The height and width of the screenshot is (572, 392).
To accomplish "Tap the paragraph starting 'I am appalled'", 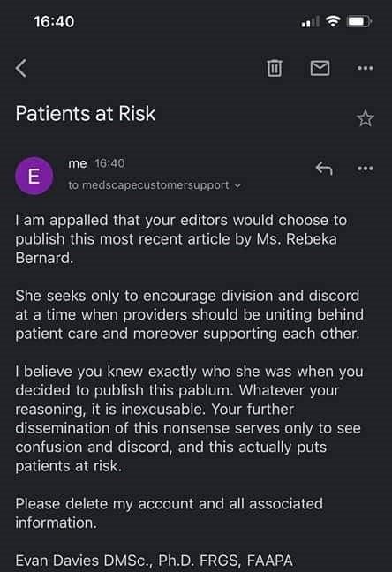I will pyautogui.click(x=181, y=239).
